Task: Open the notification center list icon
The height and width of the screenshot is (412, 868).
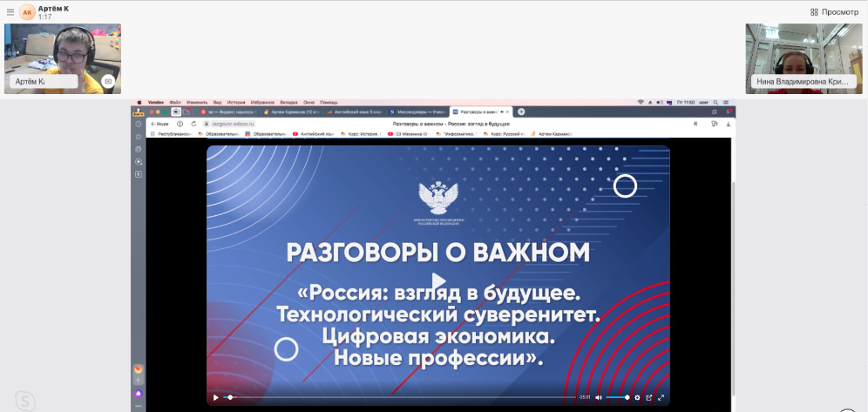Action: point(726,102)
